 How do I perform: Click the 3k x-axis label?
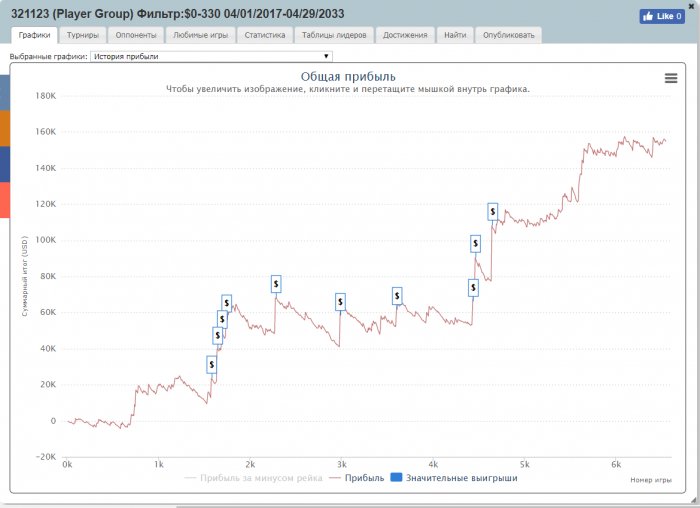click(x=342, y=464)
